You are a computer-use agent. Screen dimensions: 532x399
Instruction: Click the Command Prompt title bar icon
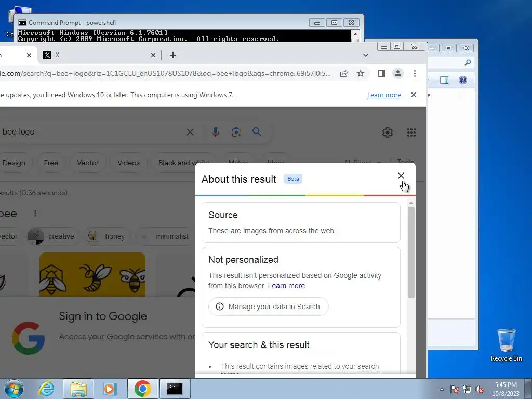pyautogui.click(x=22, y=23)
